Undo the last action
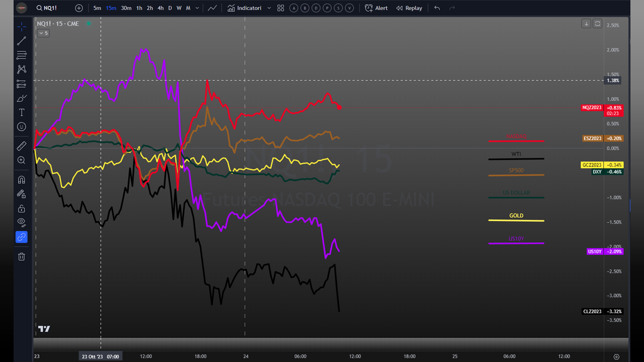The height and width of the screenshot is (362, 644). click(x=437, y=8)
